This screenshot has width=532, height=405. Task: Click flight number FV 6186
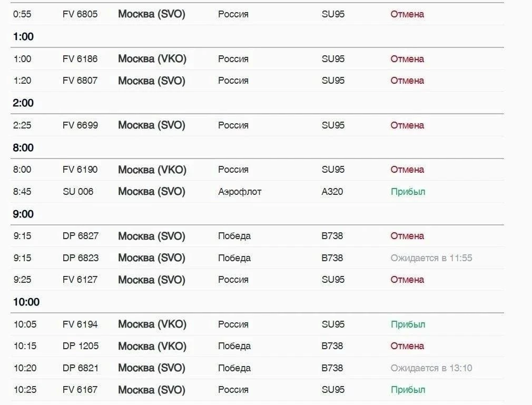[x=80, y=58]
